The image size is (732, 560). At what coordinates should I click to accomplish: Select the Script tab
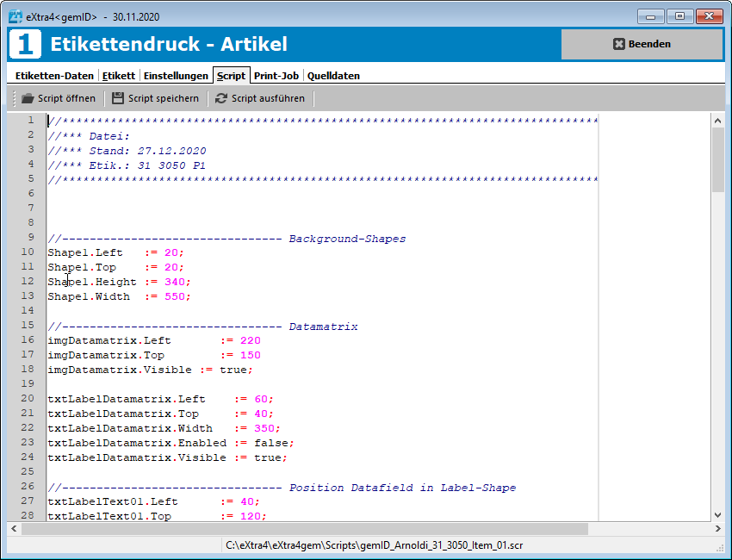(231, 75)
